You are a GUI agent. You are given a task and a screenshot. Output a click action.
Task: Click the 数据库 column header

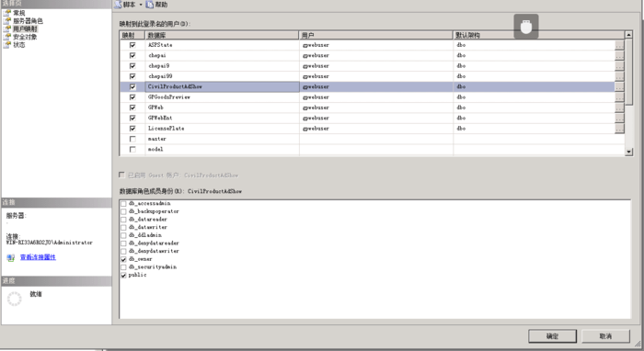[x=222, y=35]
